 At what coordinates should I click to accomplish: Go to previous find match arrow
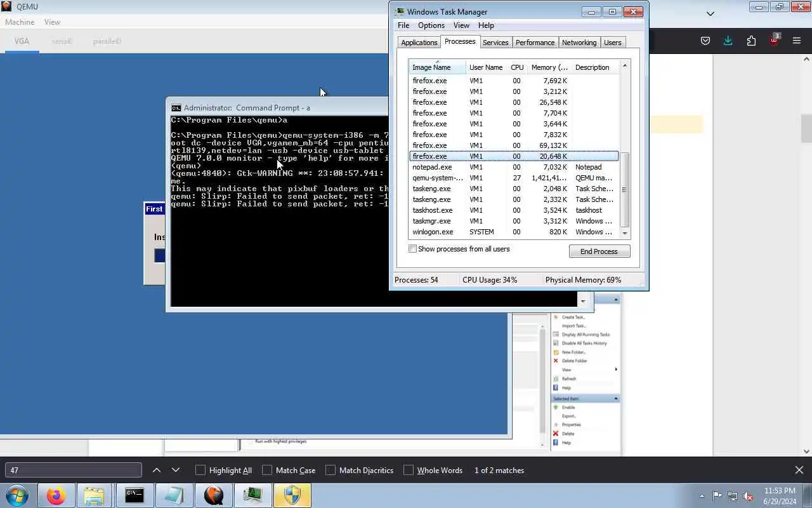[157, 470]
